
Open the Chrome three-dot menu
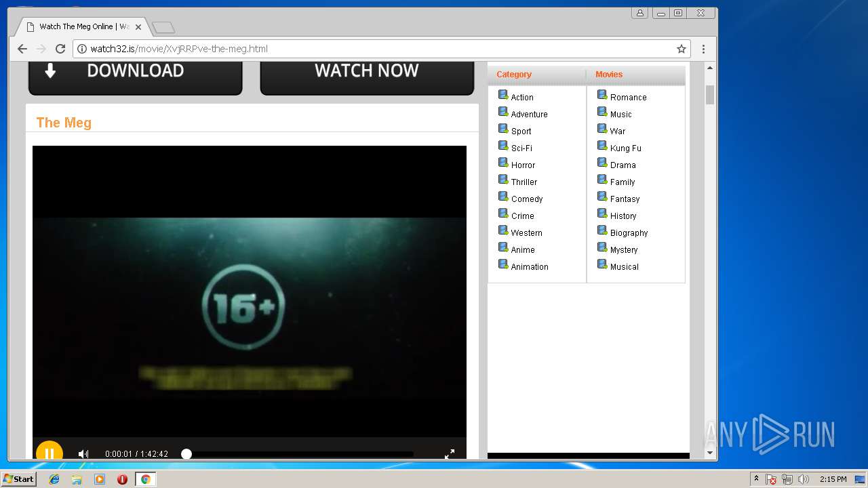pos(703,49)
